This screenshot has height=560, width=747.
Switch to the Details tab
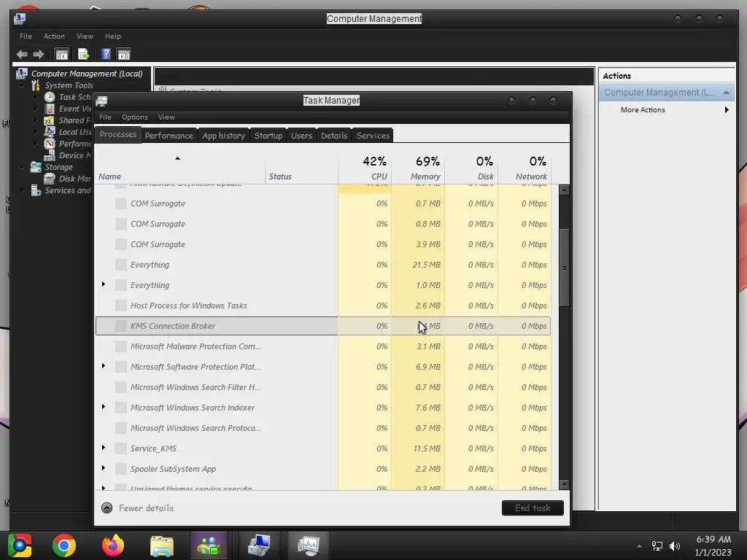[x=334, y=136]
